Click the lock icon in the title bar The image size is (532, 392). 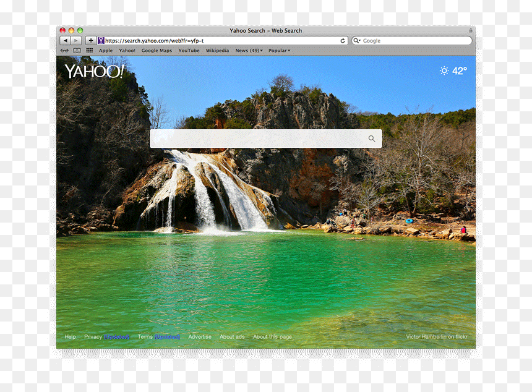tap(471, 30)
